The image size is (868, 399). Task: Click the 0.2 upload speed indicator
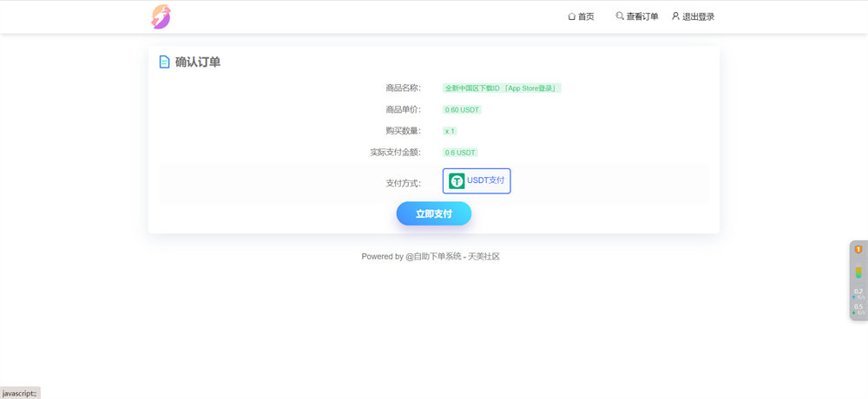coord(858,293)
